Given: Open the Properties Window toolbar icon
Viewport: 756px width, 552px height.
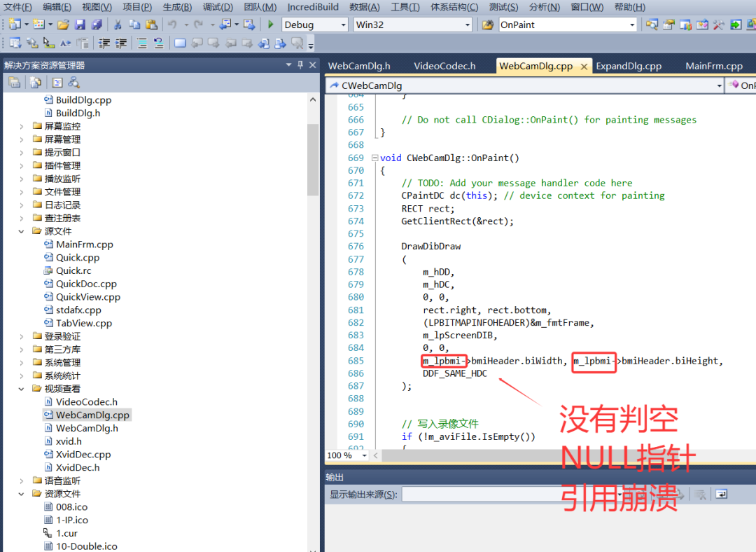Looking at the screenshot, I should tap(668, 24).
